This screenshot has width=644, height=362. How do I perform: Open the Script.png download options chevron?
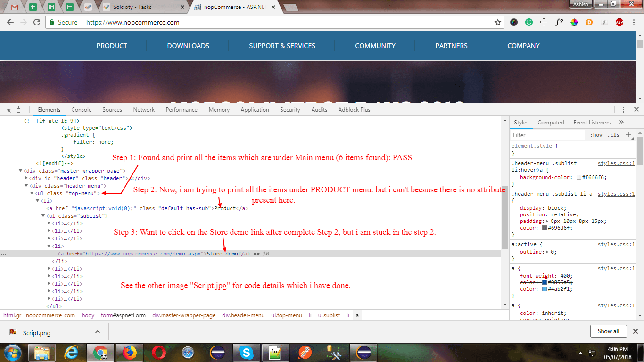[x=97, y=332]
